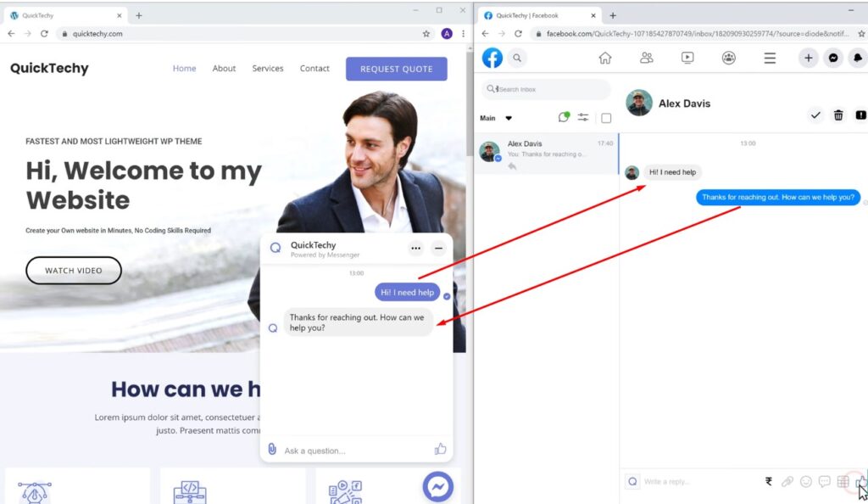Go to Facebook Home icon
Viewport: 868px width, 504px height.
(604, 58)
